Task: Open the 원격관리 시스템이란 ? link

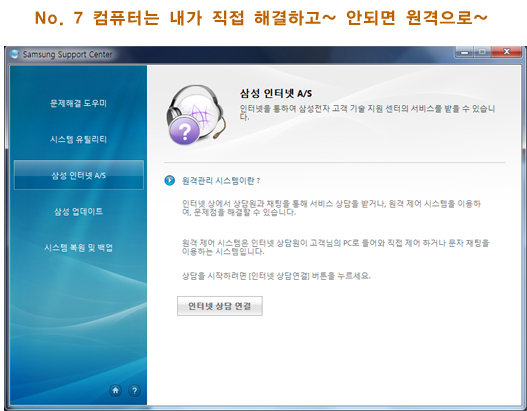Action: point(221,181)
